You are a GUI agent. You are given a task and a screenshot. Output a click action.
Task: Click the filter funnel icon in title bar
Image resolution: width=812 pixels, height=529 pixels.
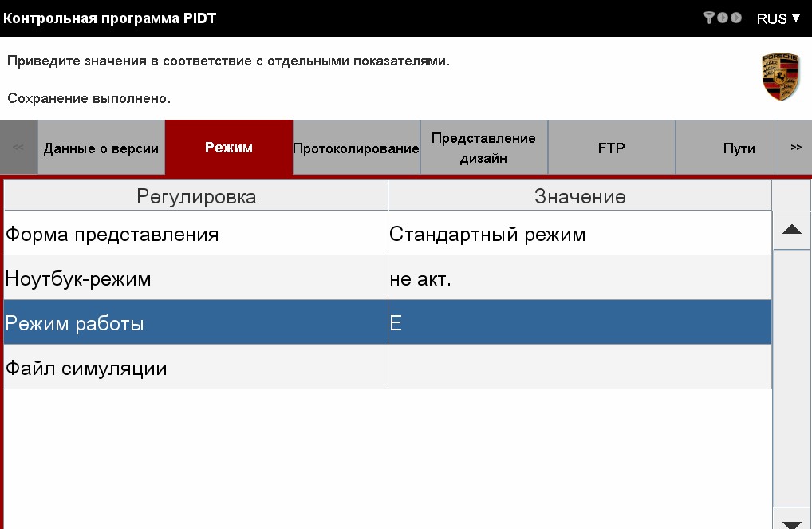point(708,18)
